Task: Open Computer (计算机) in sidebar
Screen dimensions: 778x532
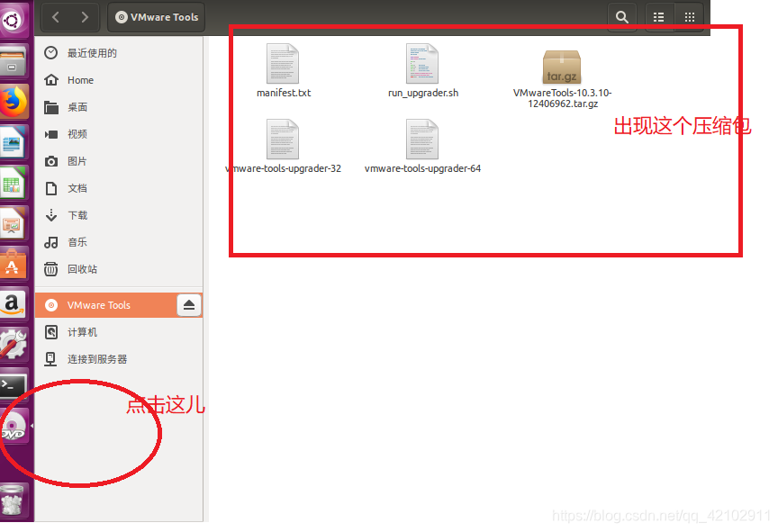Action: click(119, 332)
